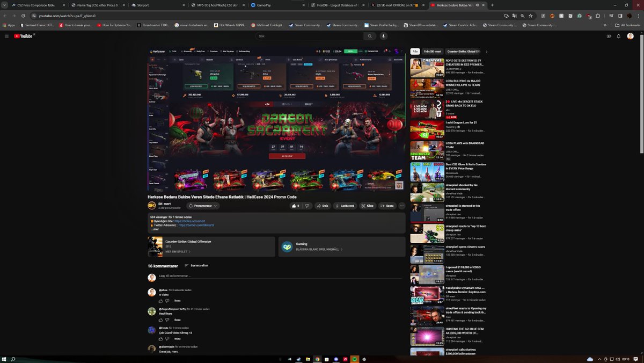Open more actions three-dot menu under video
Image resolution: width=644 pixels, height=363 pixels.
(x=401, y=206)
